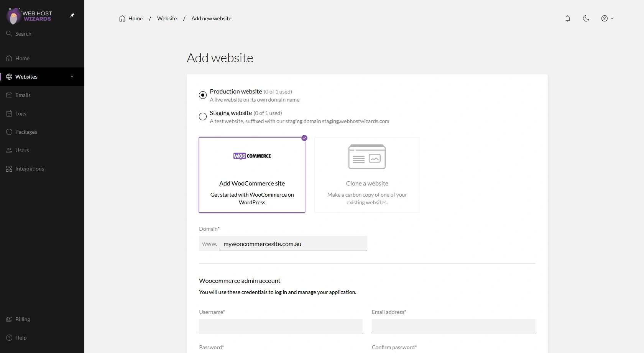Choose the Add WooCommerce site card

[252, 175]
